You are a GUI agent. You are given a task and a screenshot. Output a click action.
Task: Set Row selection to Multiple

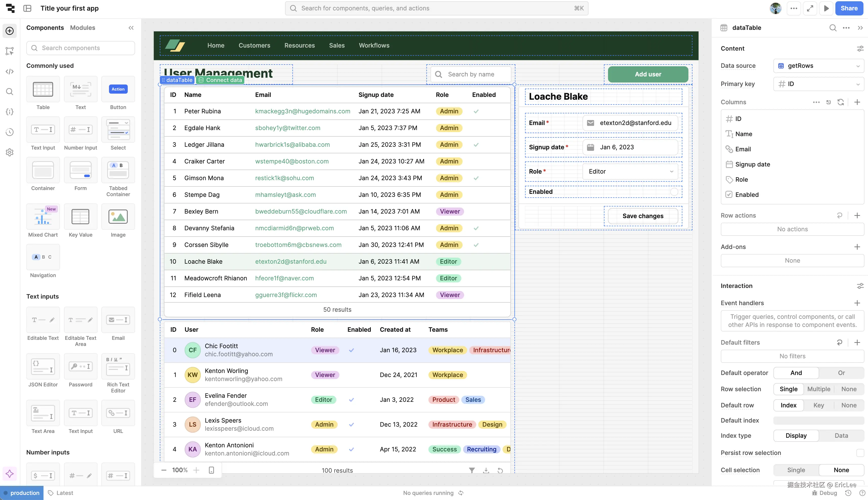pos(819,389)
